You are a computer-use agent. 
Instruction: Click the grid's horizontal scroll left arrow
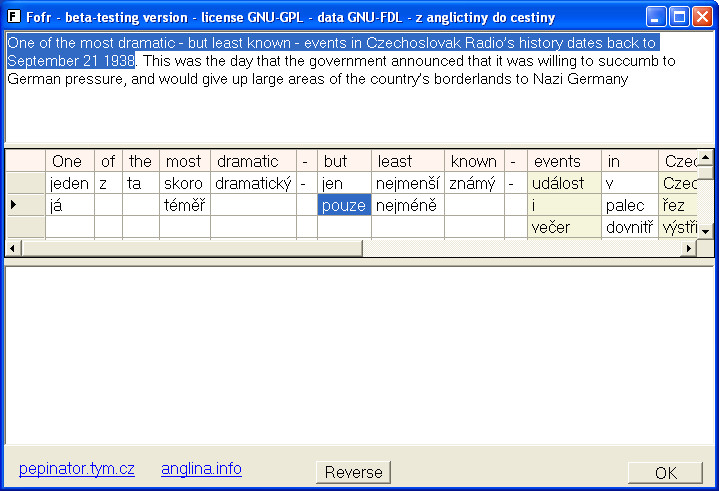coord(12,248)
